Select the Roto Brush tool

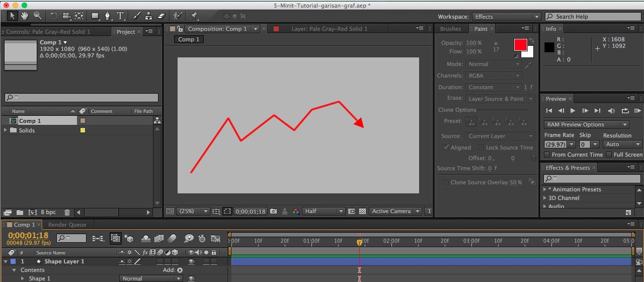click(x=178, y=16)
